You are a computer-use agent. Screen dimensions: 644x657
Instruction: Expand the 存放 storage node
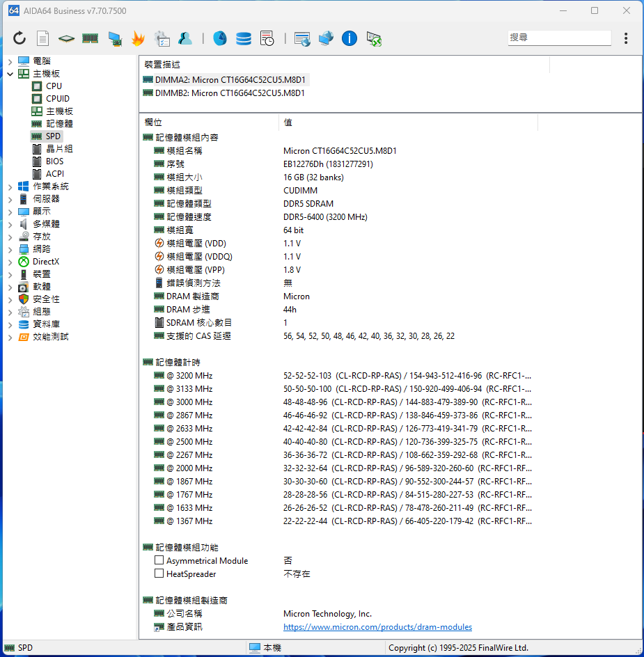[10, 237]
